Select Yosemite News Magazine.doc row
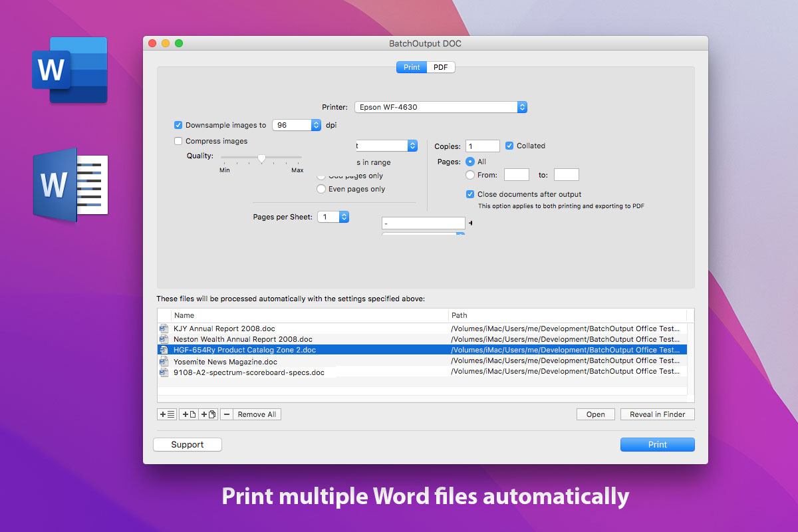 point(422,361)
